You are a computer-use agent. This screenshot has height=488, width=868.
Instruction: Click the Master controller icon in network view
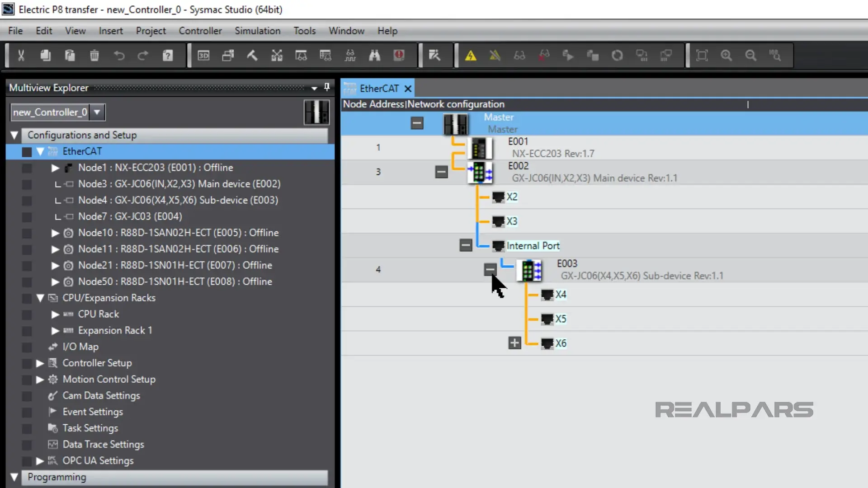(455, 124)
